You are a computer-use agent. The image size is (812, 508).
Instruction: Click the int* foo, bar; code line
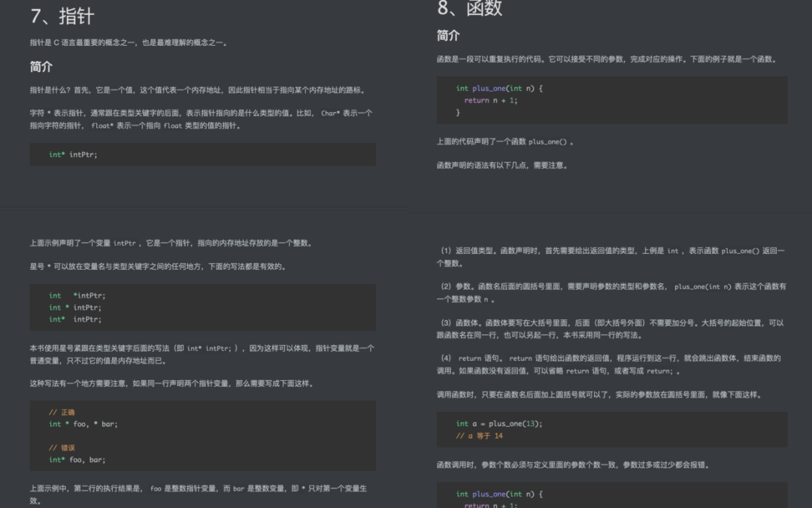click(75, 459)
